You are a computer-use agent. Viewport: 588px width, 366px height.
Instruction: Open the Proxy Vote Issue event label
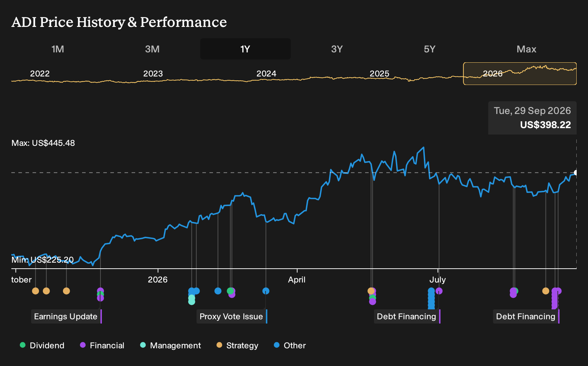[231, 316]
